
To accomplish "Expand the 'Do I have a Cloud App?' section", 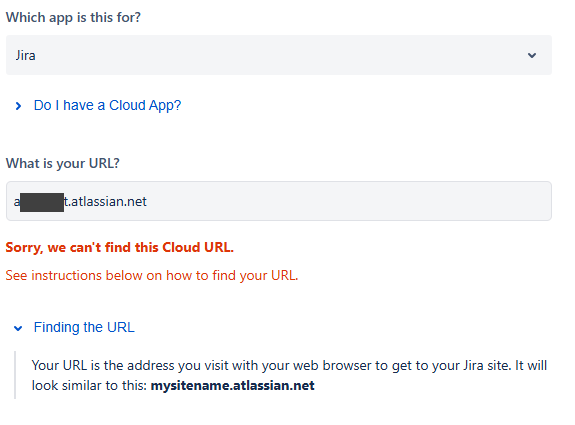I will (x=107, y=105).
